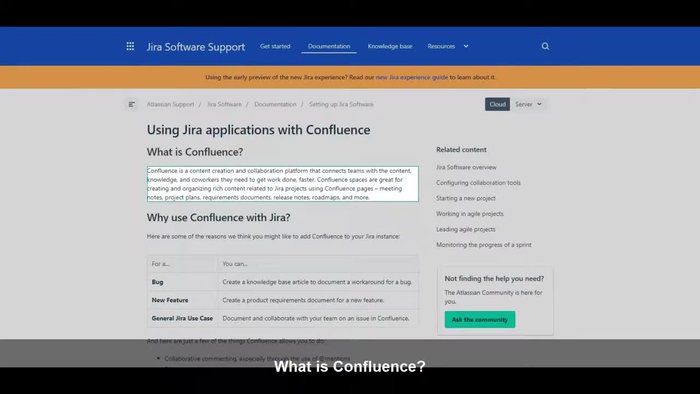The height and width of the screenshot is (394, 700).
Task: Click 'Not finding the help you need?' heading
Action: tap(494, 278)
